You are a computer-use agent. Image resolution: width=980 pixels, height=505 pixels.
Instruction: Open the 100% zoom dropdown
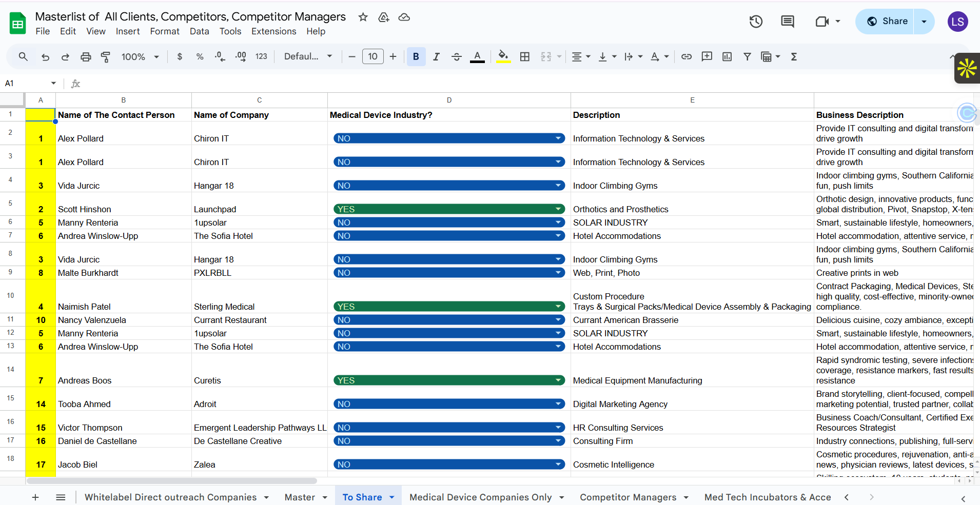pyautogui.click(x=140, y=57)
